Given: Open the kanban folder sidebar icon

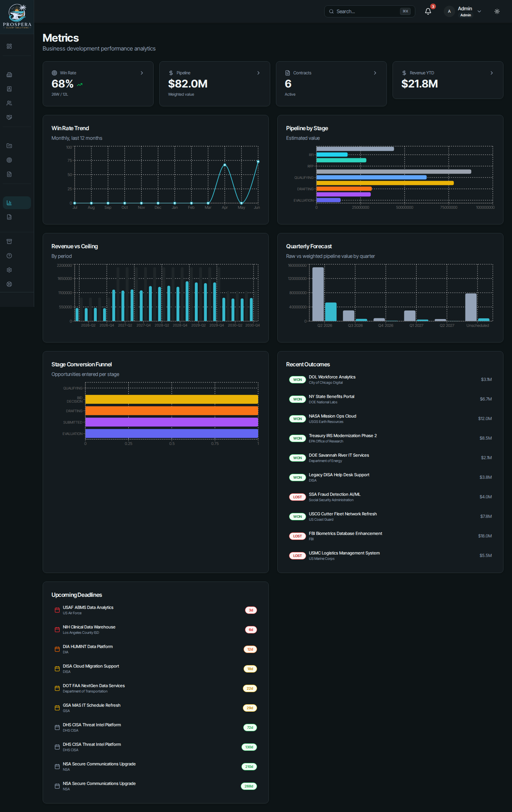Looking at the screenshot, I should click(x=9, y=146).
